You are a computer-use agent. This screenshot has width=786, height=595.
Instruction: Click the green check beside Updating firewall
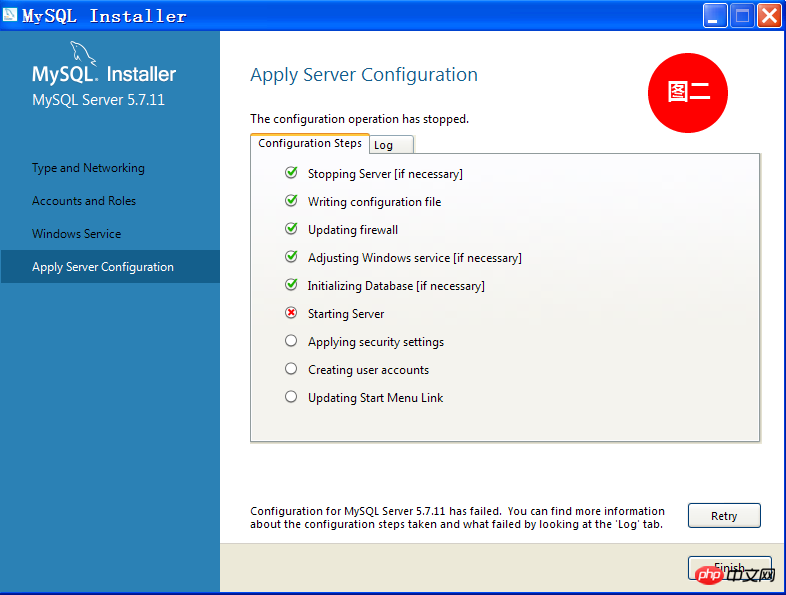[x=291, y=229]
